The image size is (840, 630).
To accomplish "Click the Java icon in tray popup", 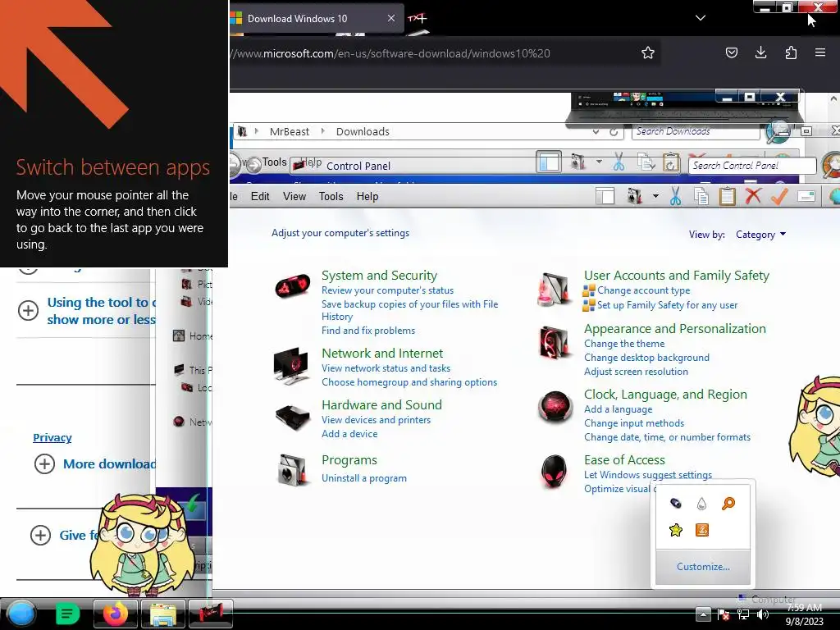I will pyautogui.click(x=702, y=530).
